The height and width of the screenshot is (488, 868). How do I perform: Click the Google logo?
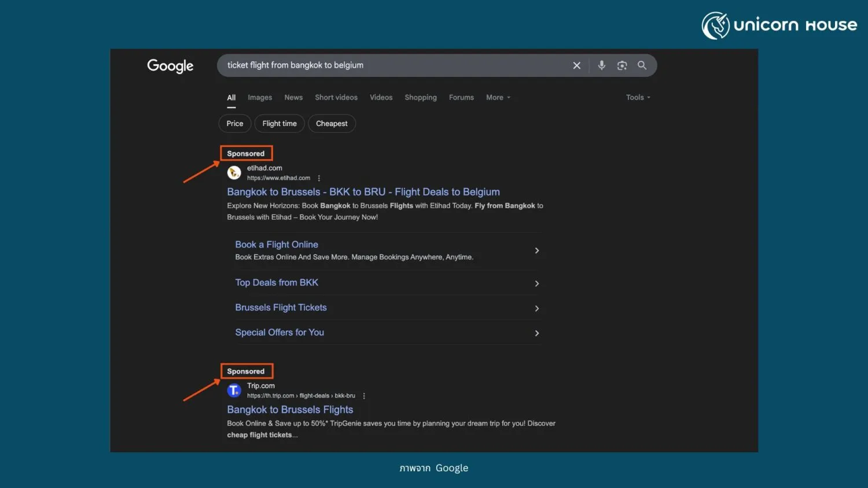pyautogui.click(x=170, y=66)
